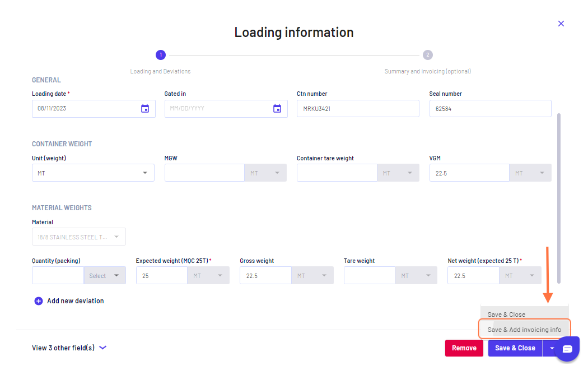Click the Add new deviation link
This screenshot has height=370, width=588.
(x=76, y=301)
